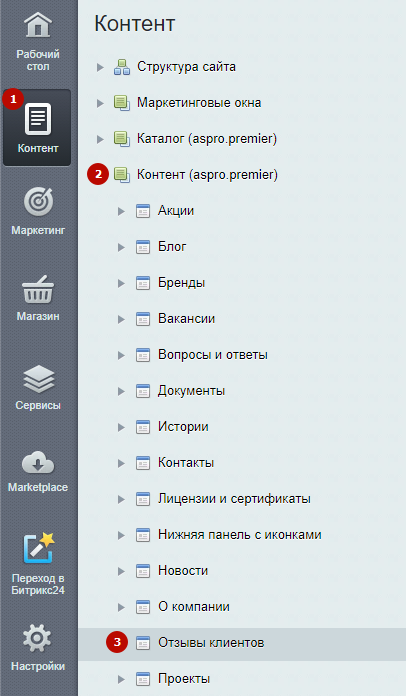This screenshot has height=696, width=406.
Task: Open the Маркетинг target icon
Action: 38,202
